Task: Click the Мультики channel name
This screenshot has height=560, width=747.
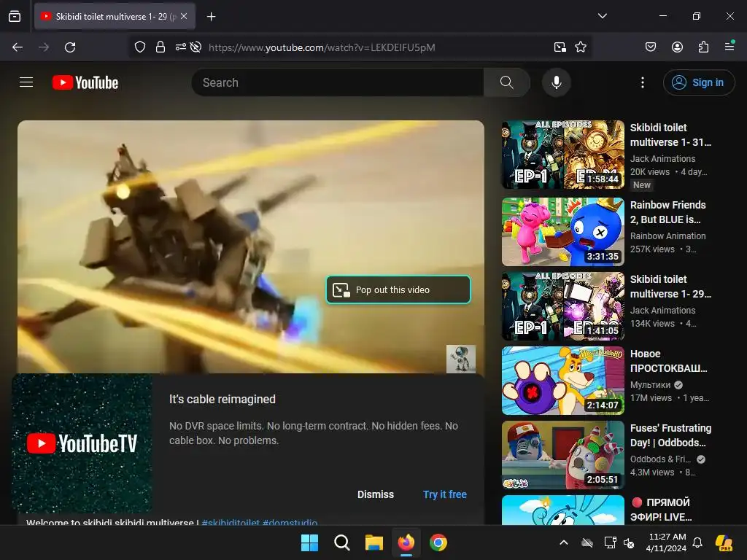Action: (x=650, y=385)
